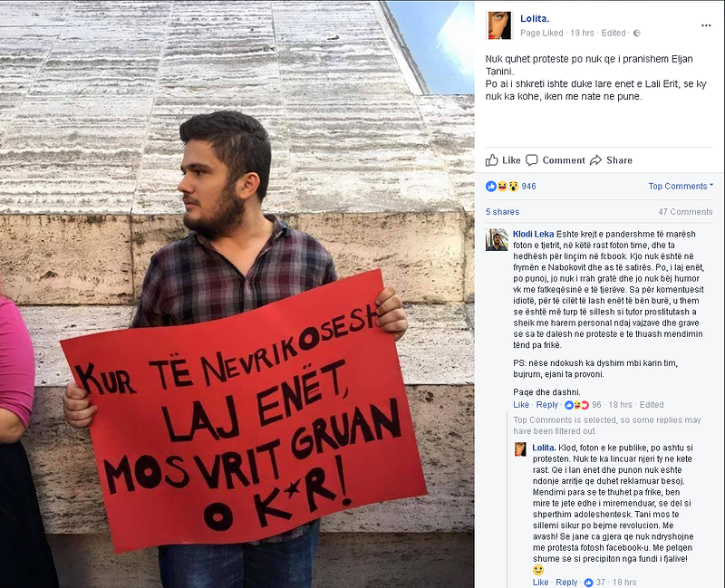Click the thumbs-up Like icon under the post
The height and width of the screenshot is (588, 725).
(491, 160)
